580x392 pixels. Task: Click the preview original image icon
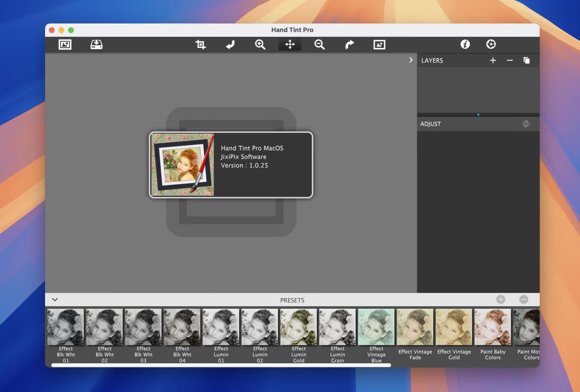379,45
